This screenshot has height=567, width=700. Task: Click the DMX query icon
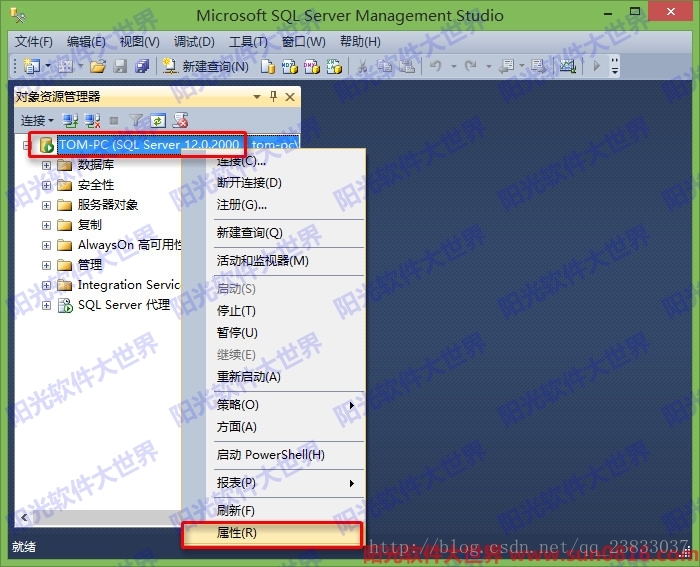pyautogui.click(x=312, y=67)
